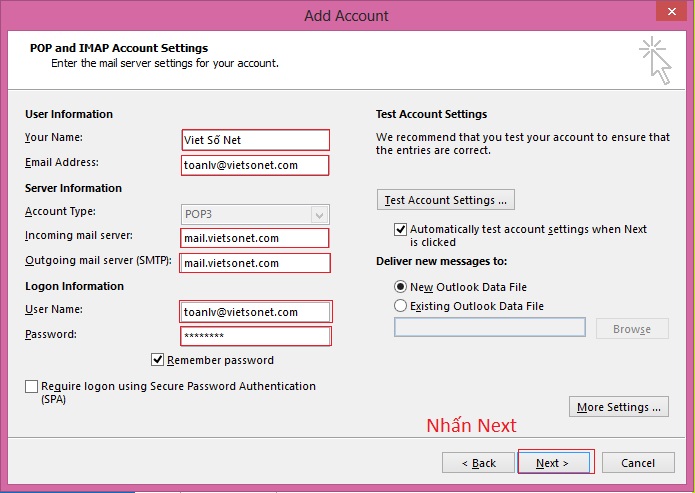
Task: Open More Settings dialog
Action: [x=619, y=407]
